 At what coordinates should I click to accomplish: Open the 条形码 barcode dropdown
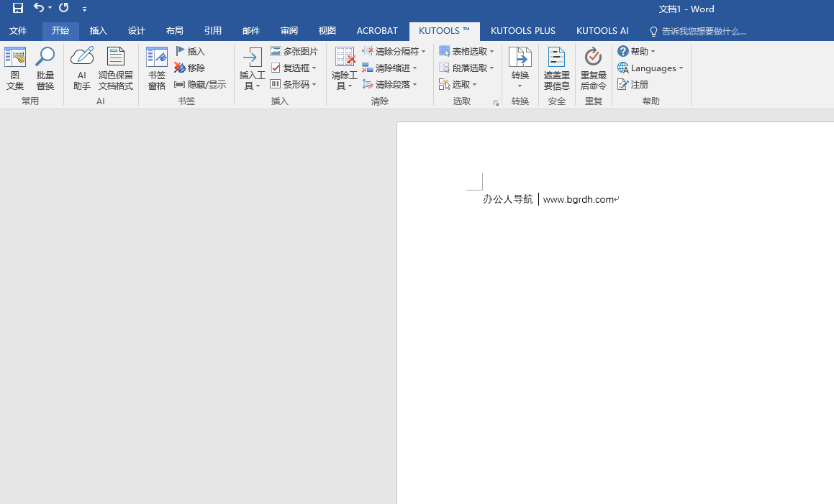pos(294,84)
